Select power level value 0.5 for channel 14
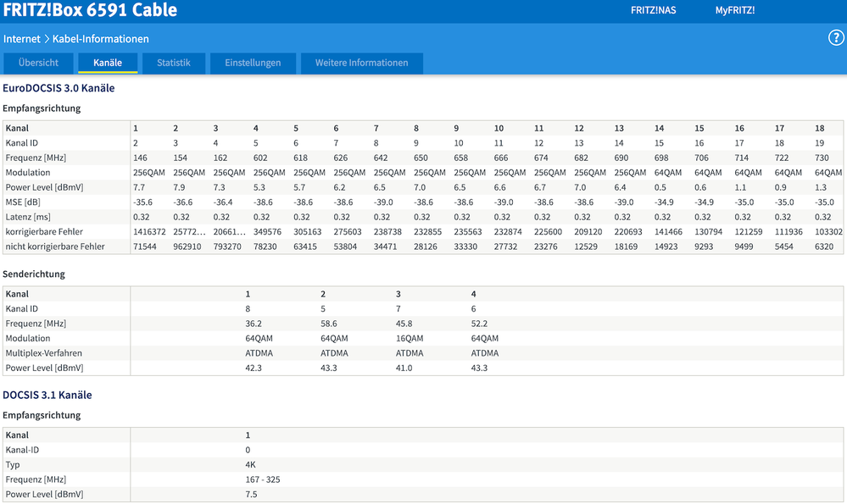The image size is (847, 504). [660, 187]
